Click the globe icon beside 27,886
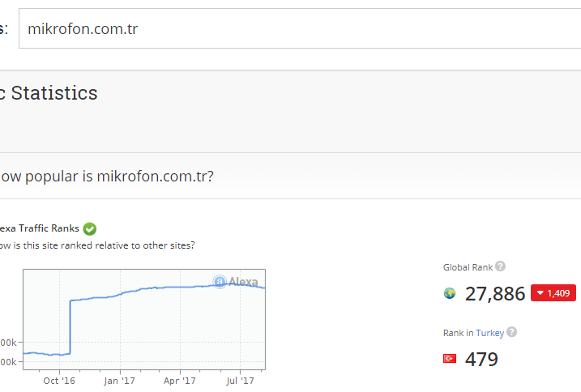 [x=450, y=293]
